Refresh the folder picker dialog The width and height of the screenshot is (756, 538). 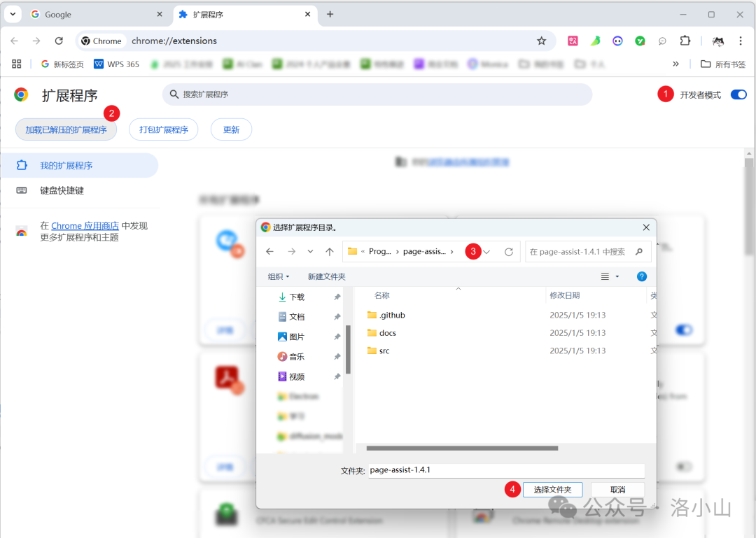(x=509, y=252)
